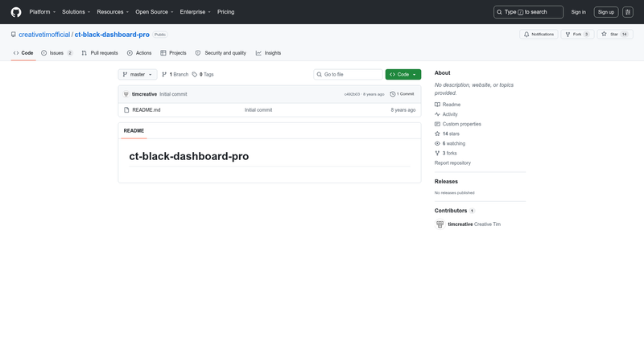Expand the Solutions dropdown
Image resolution: width=644 pixels, height=362 pixels.
point(76,12)
